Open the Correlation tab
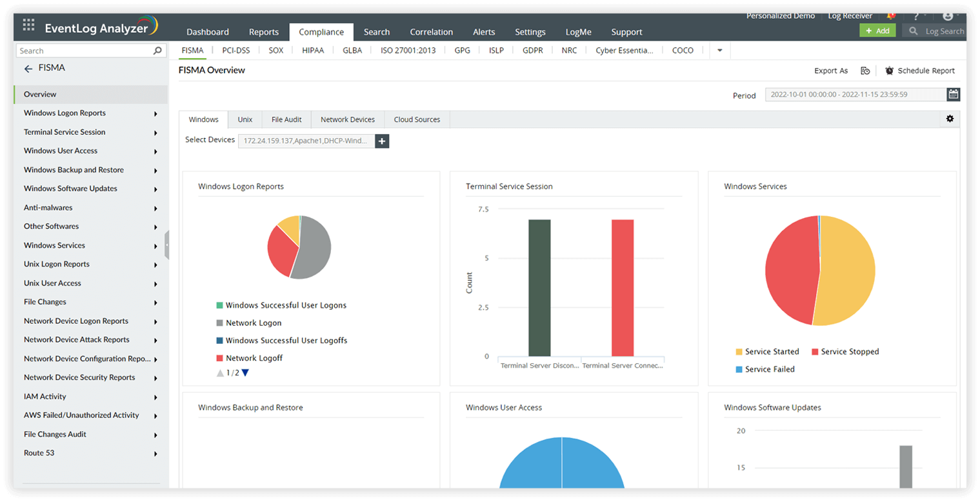 coord(432,32)
